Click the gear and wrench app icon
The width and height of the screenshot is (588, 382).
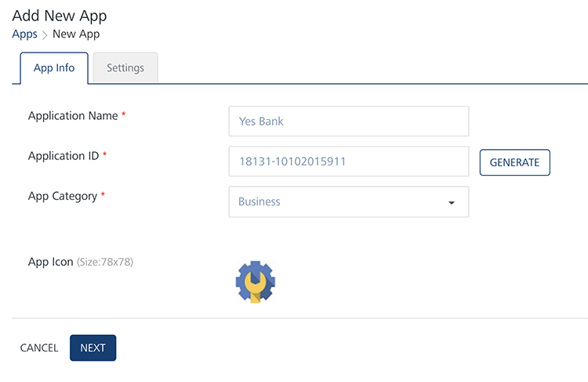click(x=256, y=282)
